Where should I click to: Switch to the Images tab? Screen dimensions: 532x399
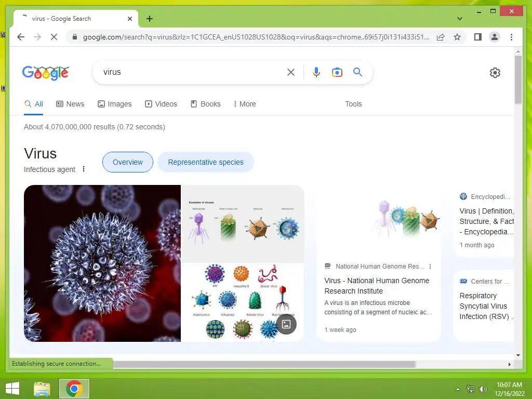coord(115,104)
